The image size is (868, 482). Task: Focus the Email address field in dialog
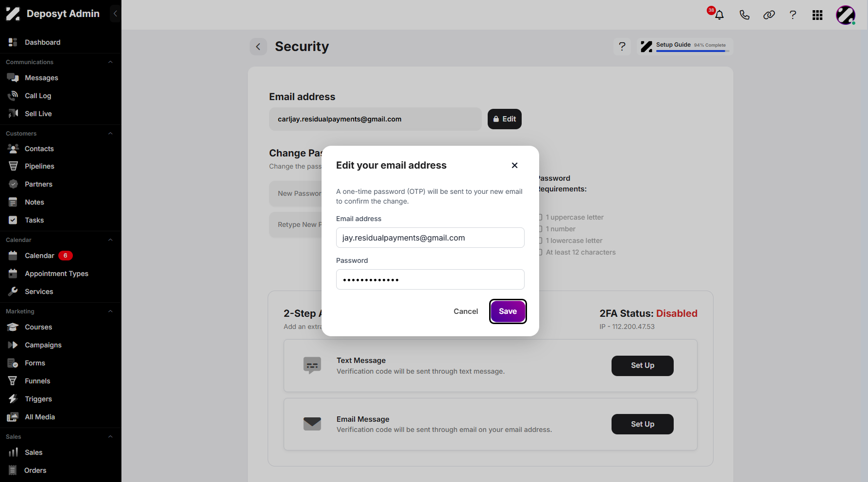click(x=430, y=238)
